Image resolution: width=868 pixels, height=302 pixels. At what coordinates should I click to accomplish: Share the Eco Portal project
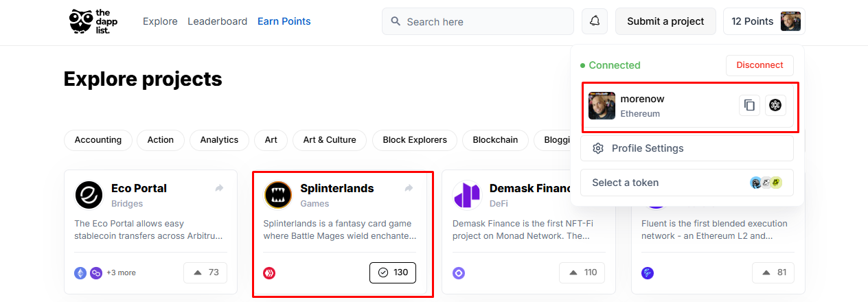219,188
